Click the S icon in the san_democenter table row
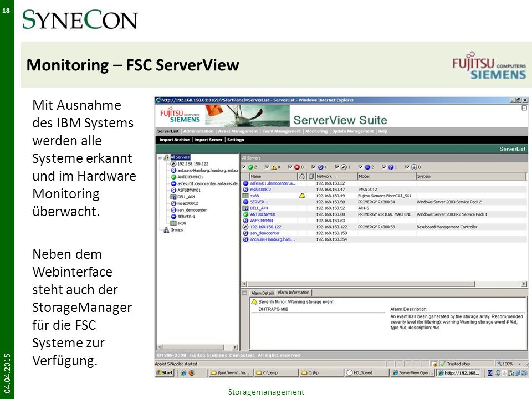 [245, 233]
